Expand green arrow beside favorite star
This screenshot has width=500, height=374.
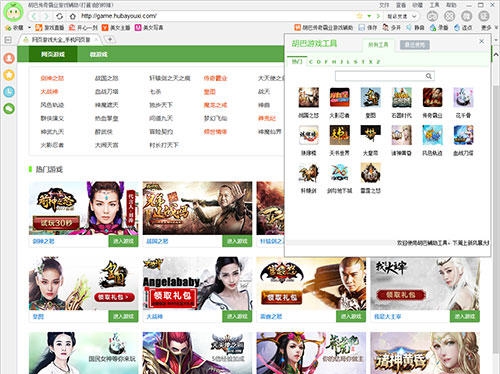369,16
